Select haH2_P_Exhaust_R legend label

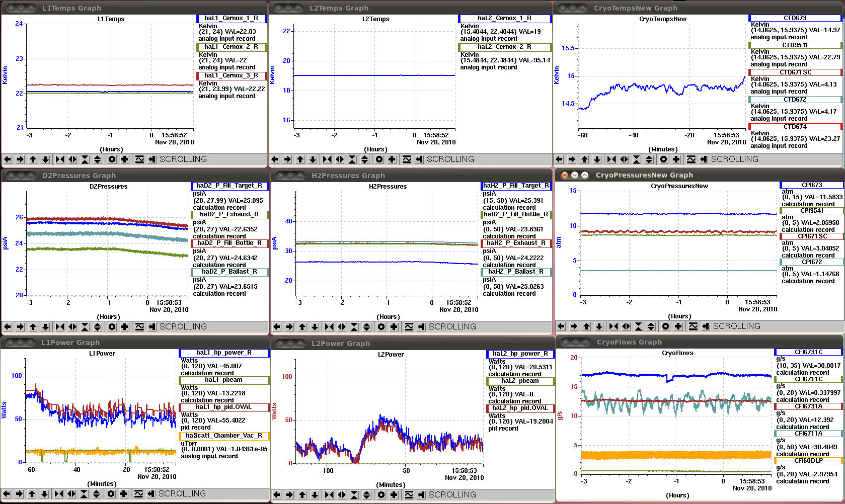point(516,243)
